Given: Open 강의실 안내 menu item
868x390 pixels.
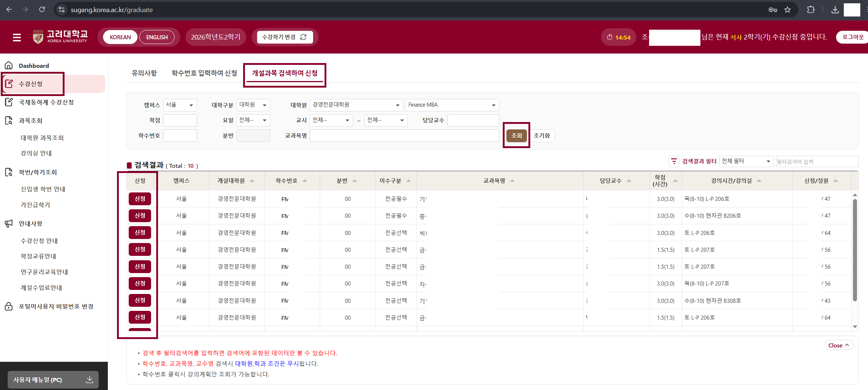Looking at the screenshot, I should pyautogui.click(x=36, y=153).
